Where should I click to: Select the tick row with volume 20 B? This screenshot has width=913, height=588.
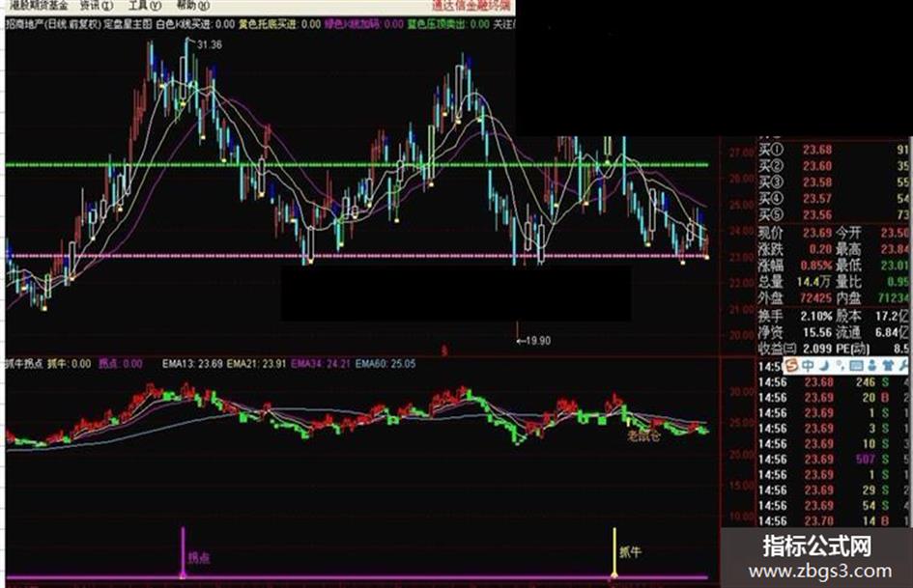pos(834,398)
